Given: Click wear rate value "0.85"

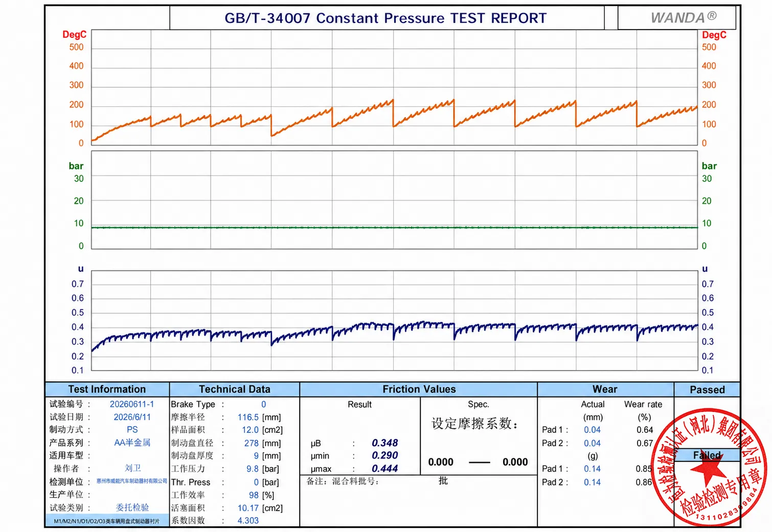Looking at the screenshot, I should 644,469.
